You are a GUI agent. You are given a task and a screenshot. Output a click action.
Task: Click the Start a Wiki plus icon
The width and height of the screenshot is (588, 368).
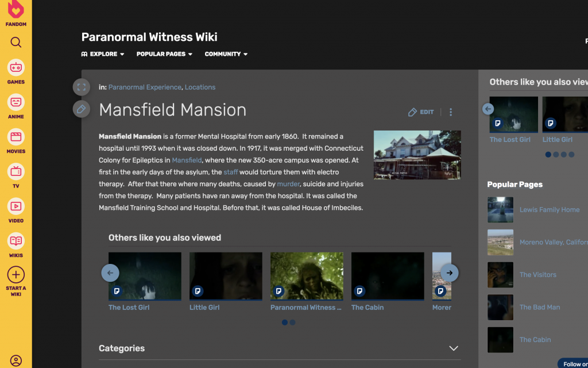coord(16,275)
